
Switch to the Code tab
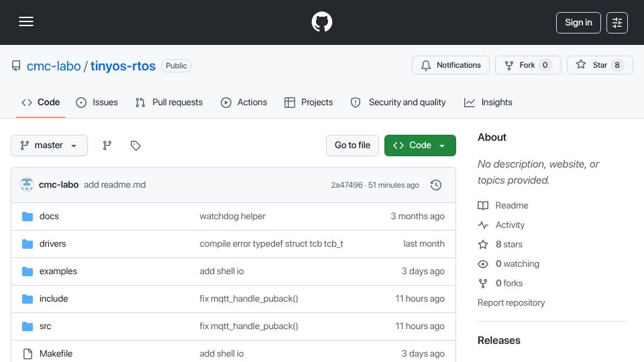point(41,102)
